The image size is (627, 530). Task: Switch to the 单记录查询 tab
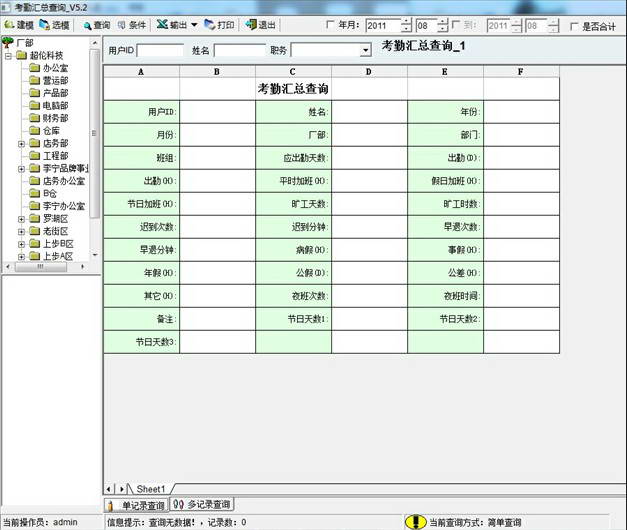coord(136,505)
